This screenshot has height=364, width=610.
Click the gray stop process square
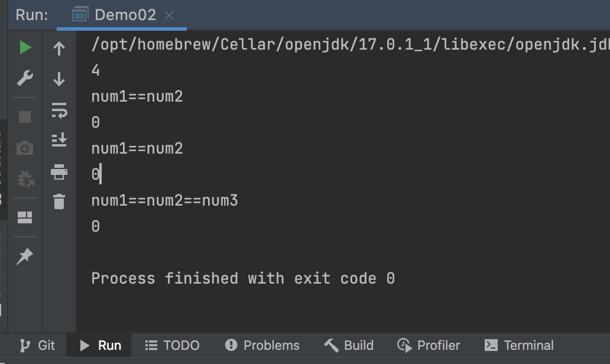(25, 116)
